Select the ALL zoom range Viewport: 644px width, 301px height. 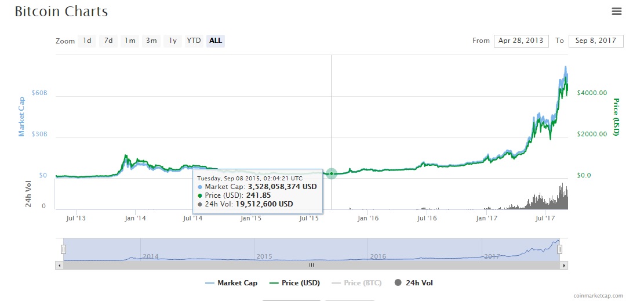pyautogui.click(x=216, y=41)
